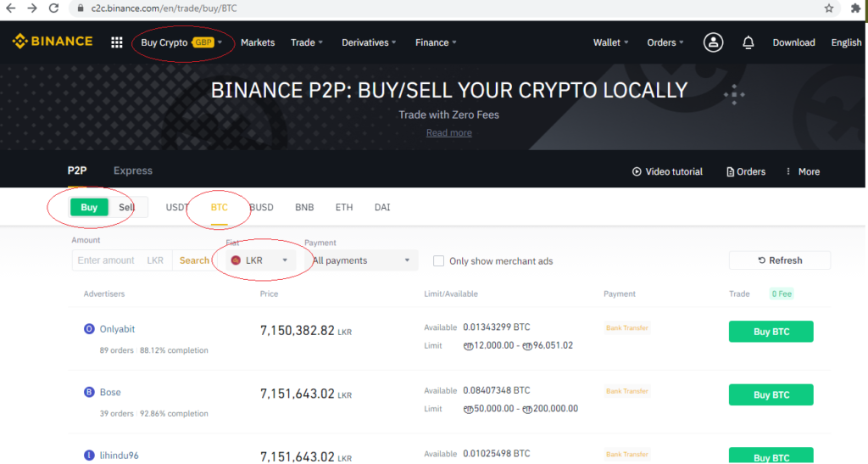Open the user account profile icon

[713, 42]
